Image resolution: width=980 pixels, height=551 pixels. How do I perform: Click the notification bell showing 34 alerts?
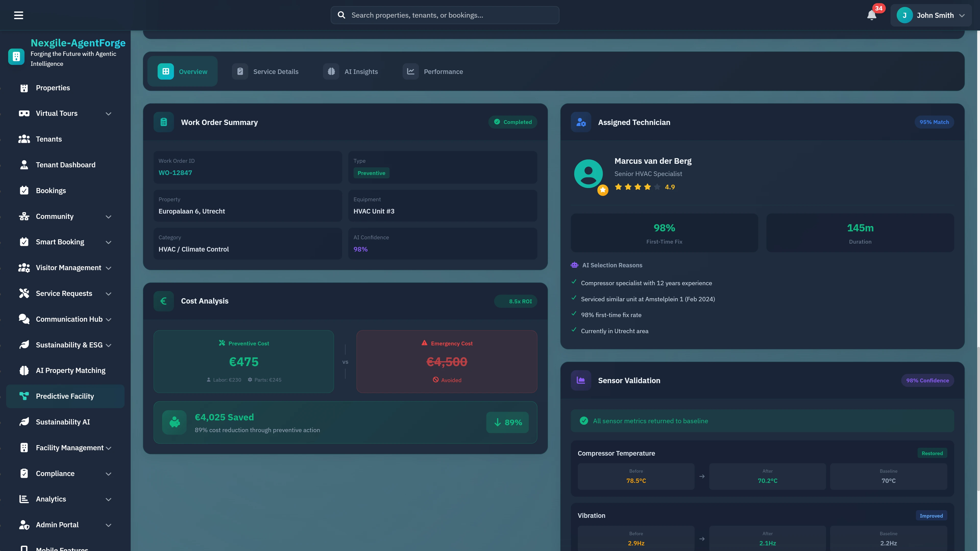[x=872, y=16]
